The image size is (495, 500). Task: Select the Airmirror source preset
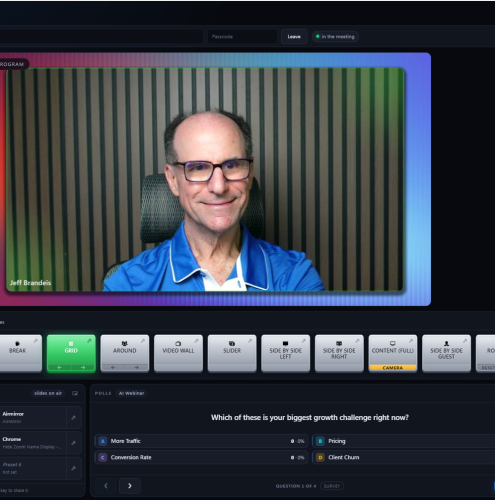pyautogui.click(x=33, y=417)
